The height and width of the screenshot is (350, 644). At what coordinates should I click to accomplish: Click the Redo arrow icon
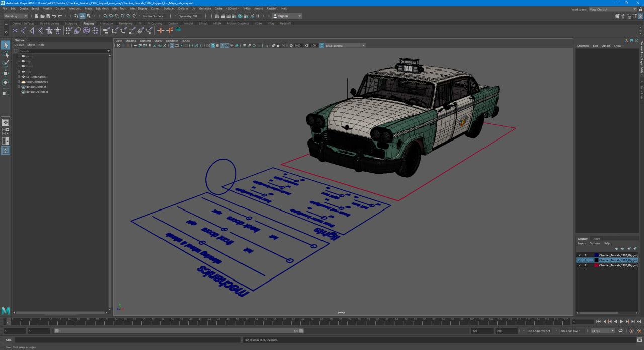tap(60, 16)
